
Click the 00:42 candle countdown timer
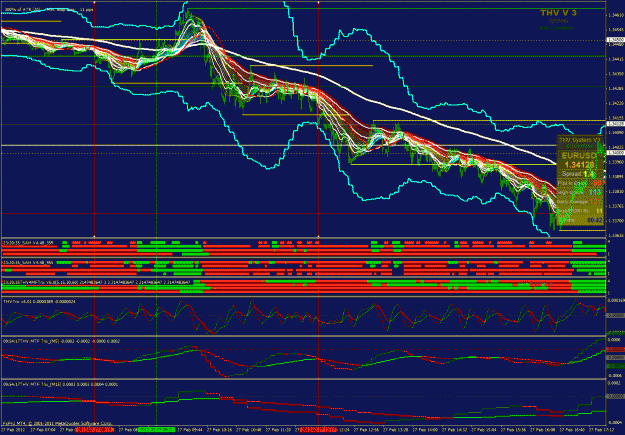[x=594, y=220]
